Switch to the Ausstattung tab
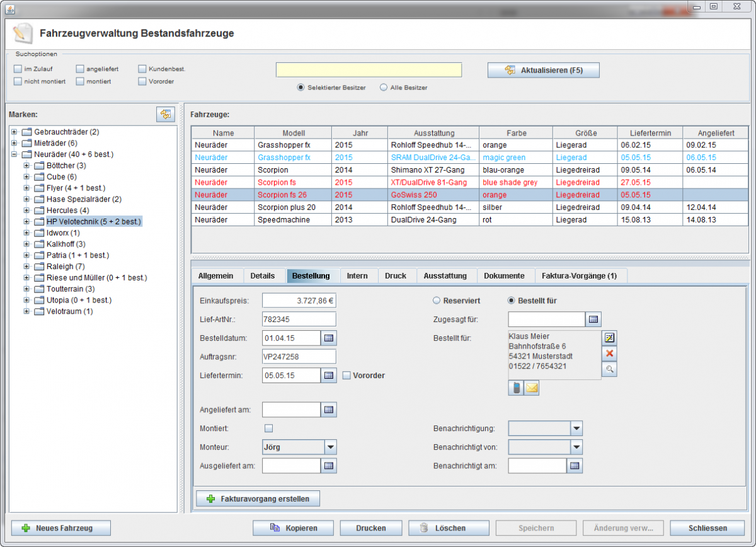The width and height of the screenshot is (756, 547). (445, 276)
